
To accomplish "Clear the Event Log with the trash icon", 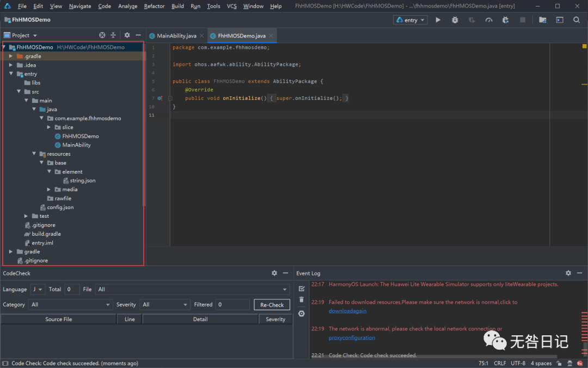I will [x=302, y=300].
